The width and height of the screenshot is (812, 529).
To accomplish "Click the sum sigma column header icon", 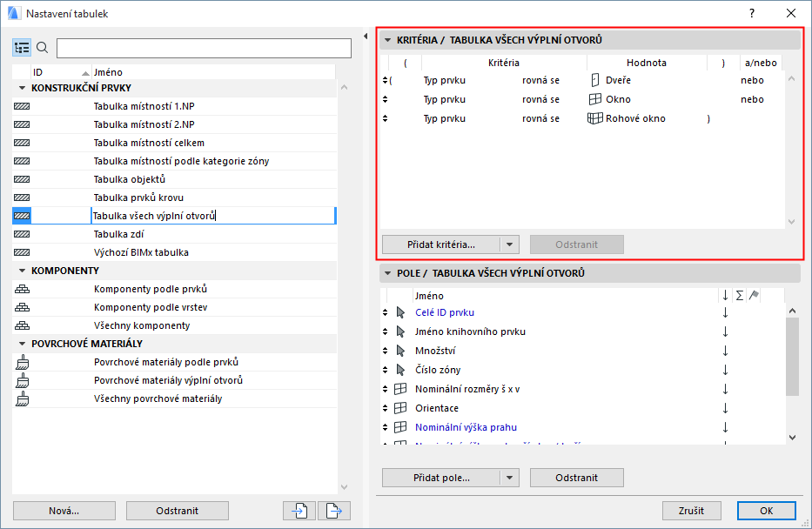I will pos(740,295).
